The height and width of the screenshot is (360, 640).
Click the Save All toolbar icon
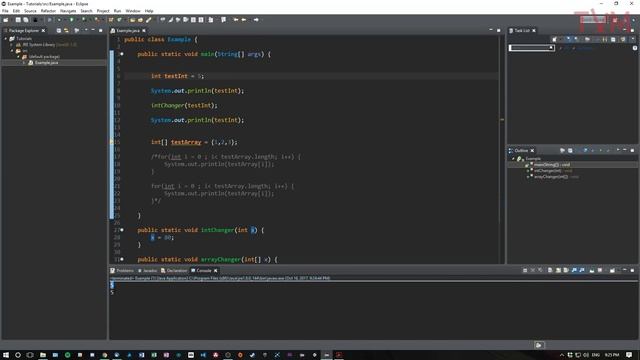point(26,20)
